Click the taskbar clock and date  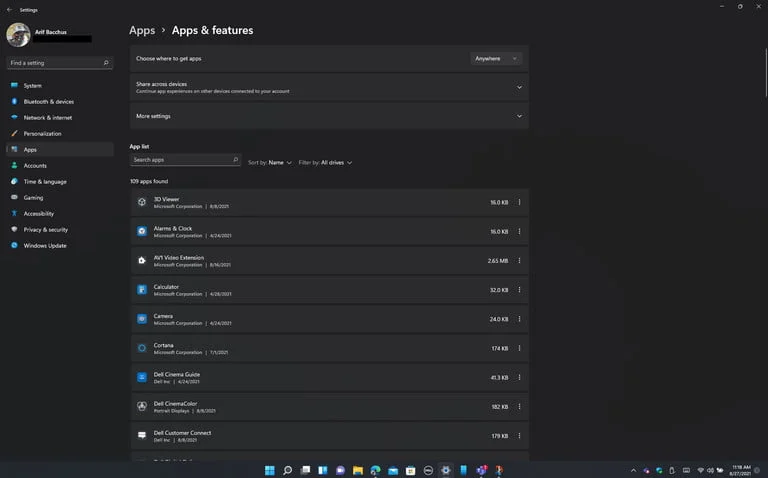click(x=741, y=471)
